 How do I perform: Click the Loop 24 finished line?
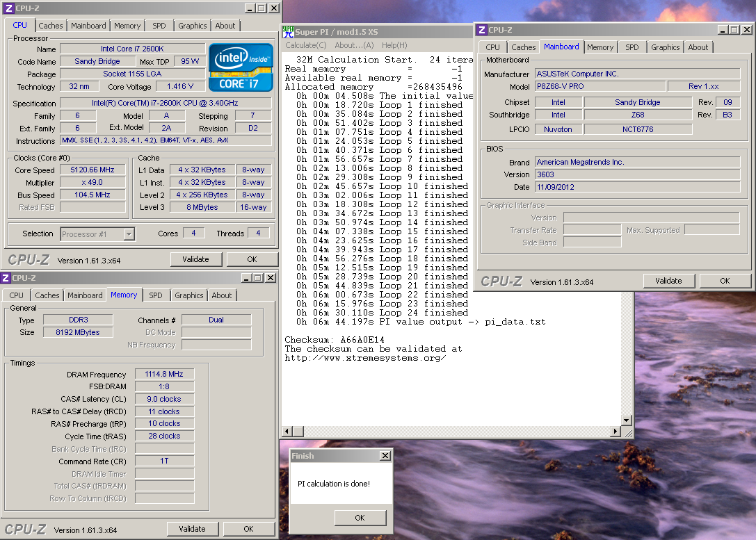tap(383, 313)
